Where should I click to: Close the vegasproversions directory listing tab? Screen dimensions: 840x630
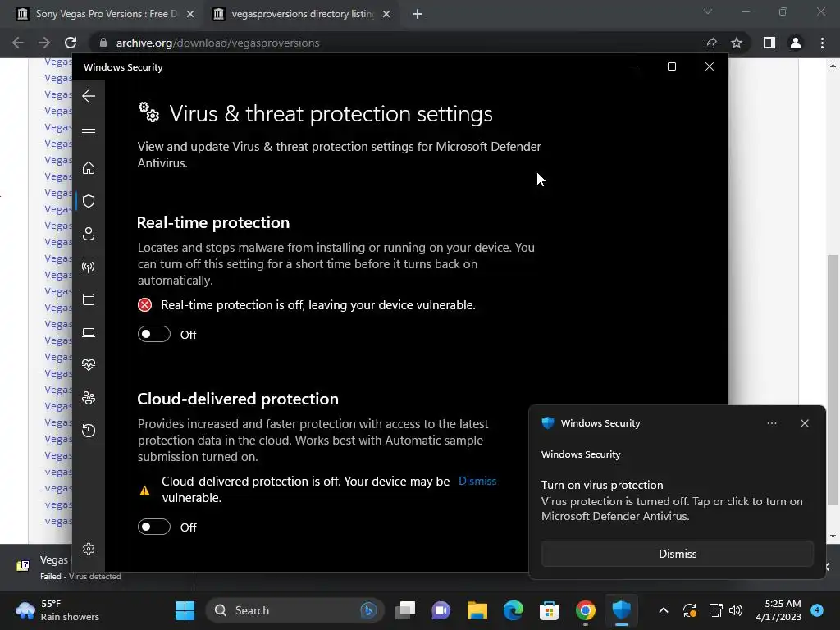(x=386, y=15)
